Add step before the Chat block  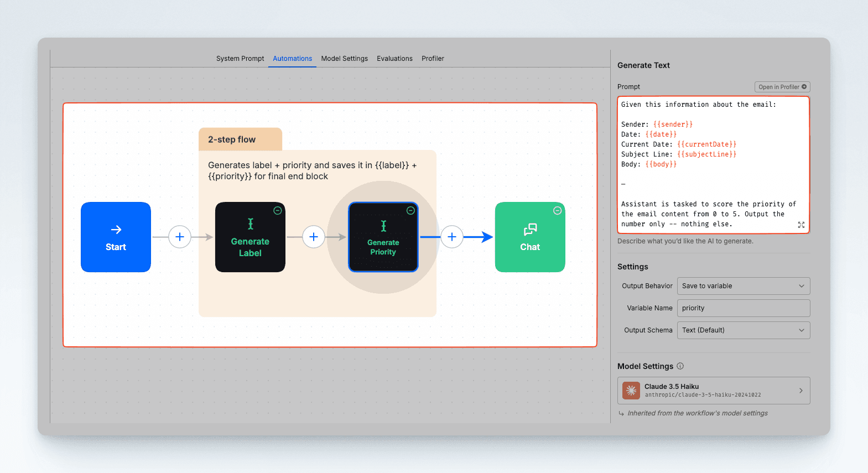(x=452, y=237)
